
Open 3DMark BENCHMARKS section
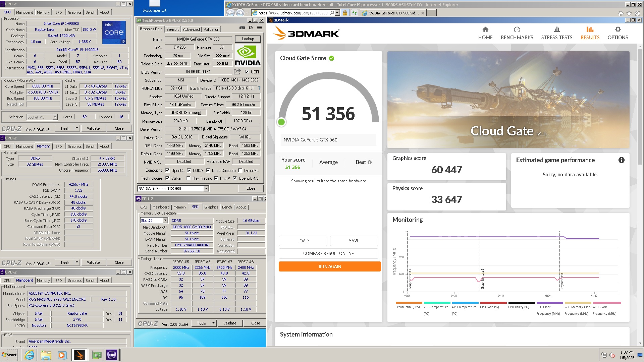[x=517, y=33]
